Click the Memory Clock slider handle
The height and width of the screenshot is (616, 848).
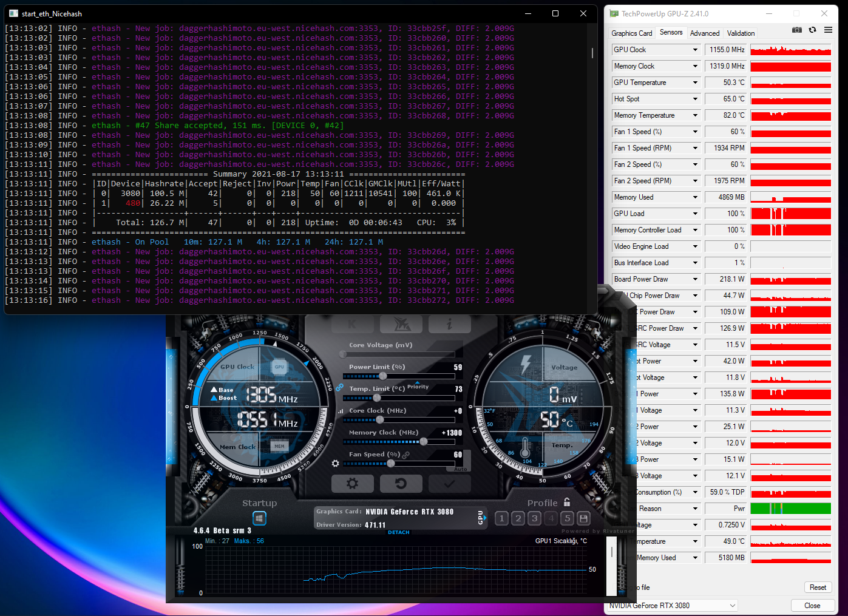(x=424, y=442)
